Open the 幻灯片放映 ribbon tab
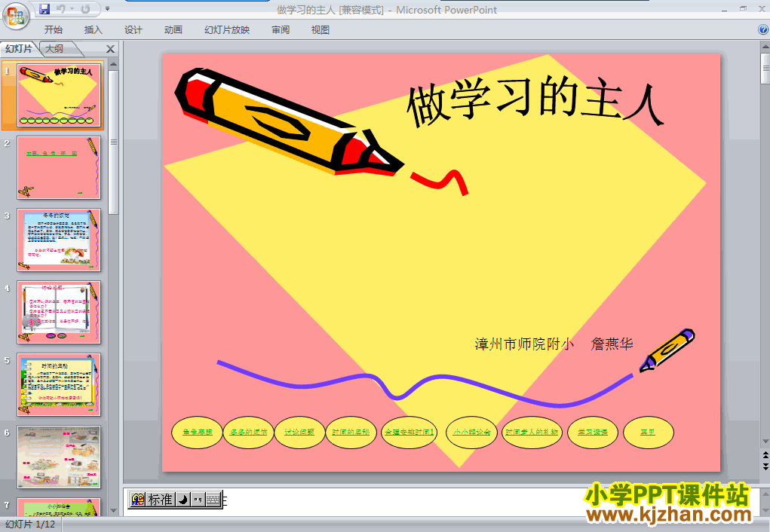The image size is (770, 532). tap(227, 30)
